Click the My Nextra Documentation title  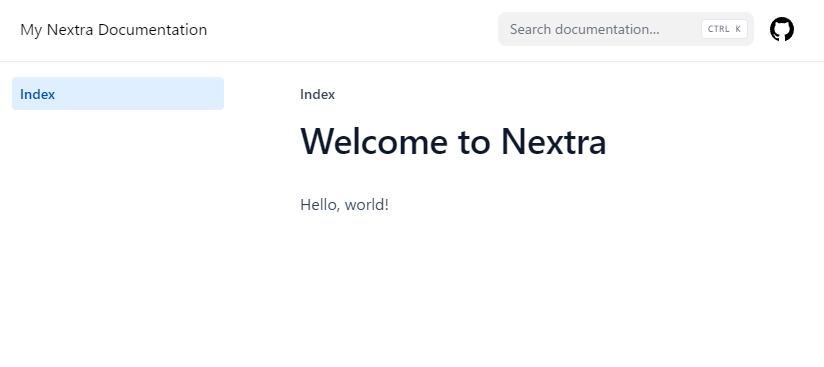click(114, 29)
